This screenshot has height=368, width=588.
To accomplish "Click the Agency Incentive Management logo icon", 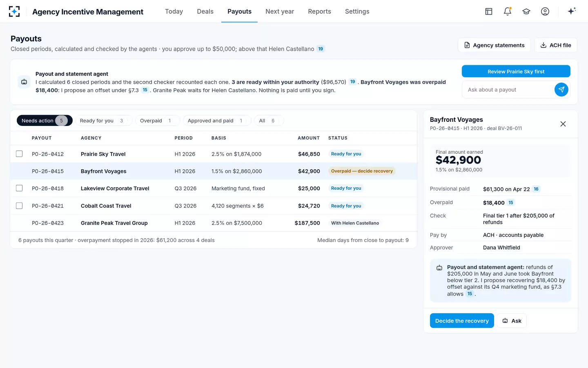I will (x=14, y=11).
